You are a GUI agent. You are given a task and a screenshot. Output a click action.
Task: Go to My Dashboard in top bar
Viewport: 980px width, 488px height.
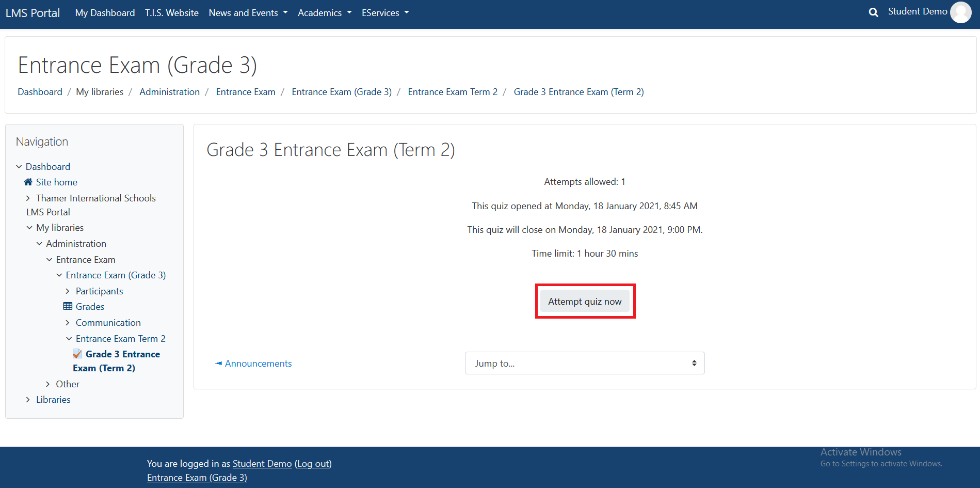[105, 12]
